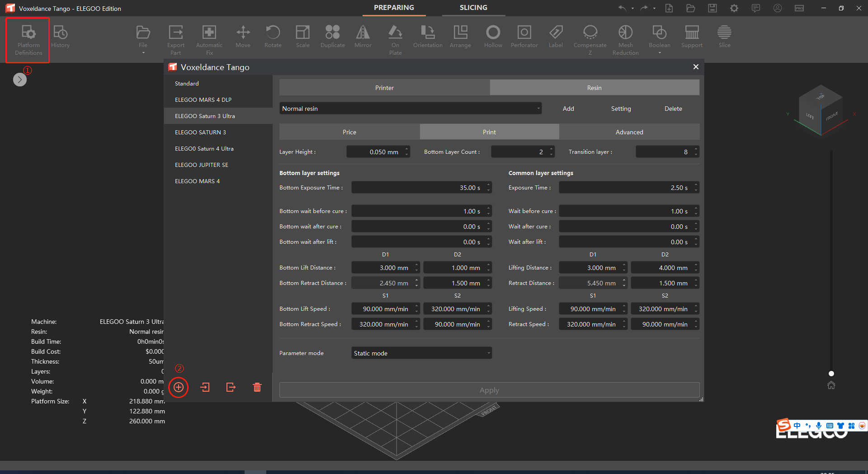Open the Parameter mode dropdown

pyautogui.click(x=421, y=353)
